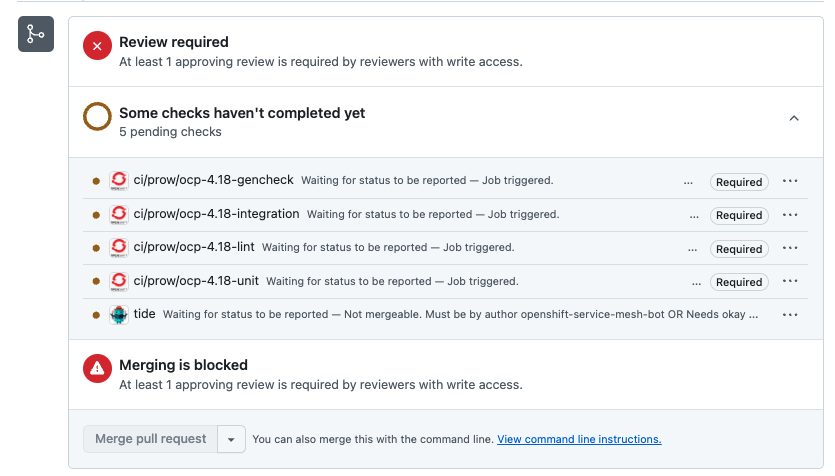Open the tide check more options menu

790,315
